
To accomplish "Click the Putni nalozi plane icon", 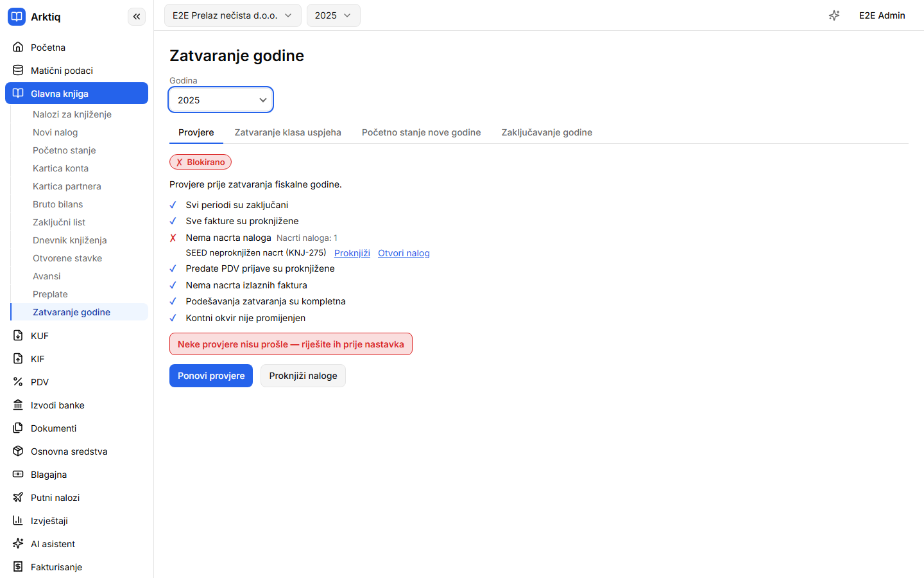I will point(18,497).
